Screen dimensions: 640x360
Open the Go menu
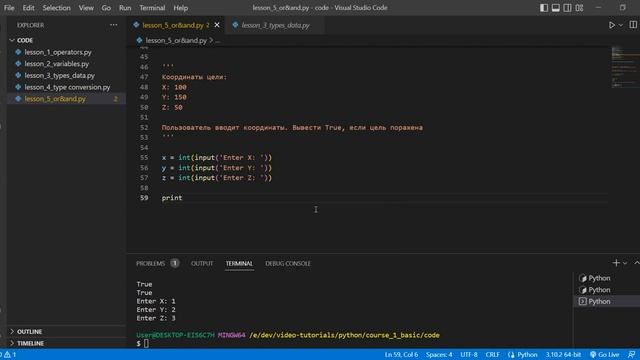pyautogui.click(x=106, y=8)
